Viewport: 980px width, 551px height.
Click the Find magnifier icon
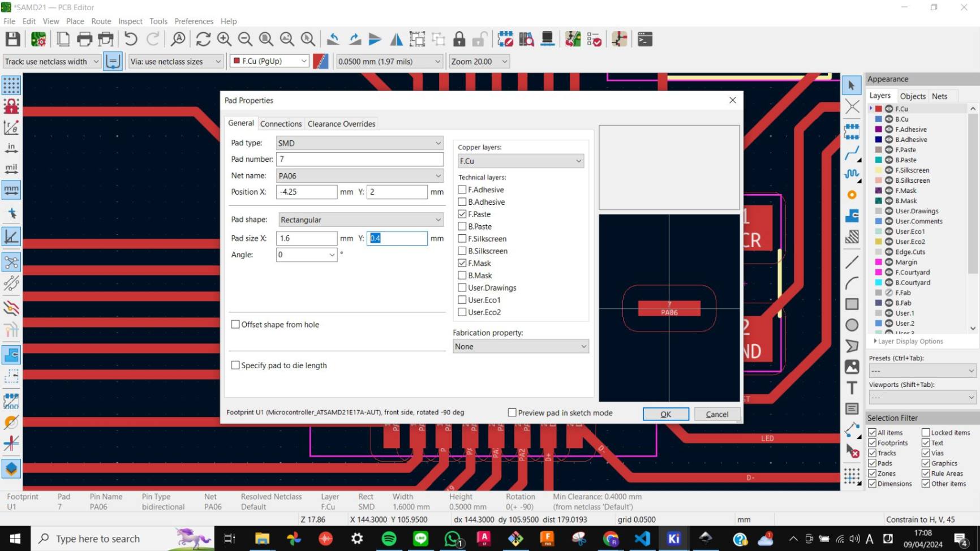click(178, 39)
